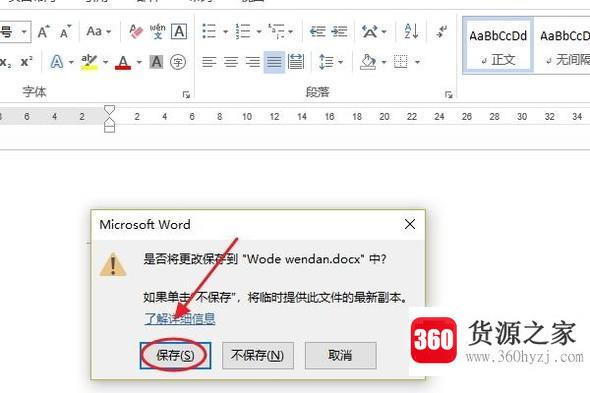Align text left
The width and height of the screenshot is (590, 393).
[x=209, y=62]
